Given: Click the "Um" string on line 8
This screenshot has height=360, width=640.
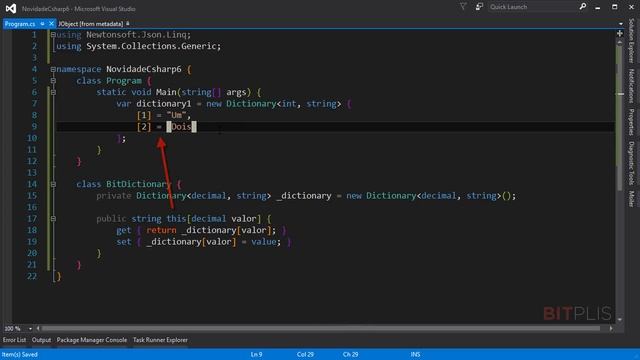Looking at the screenshot, I should pyautogui.click(x=176, y=115).
